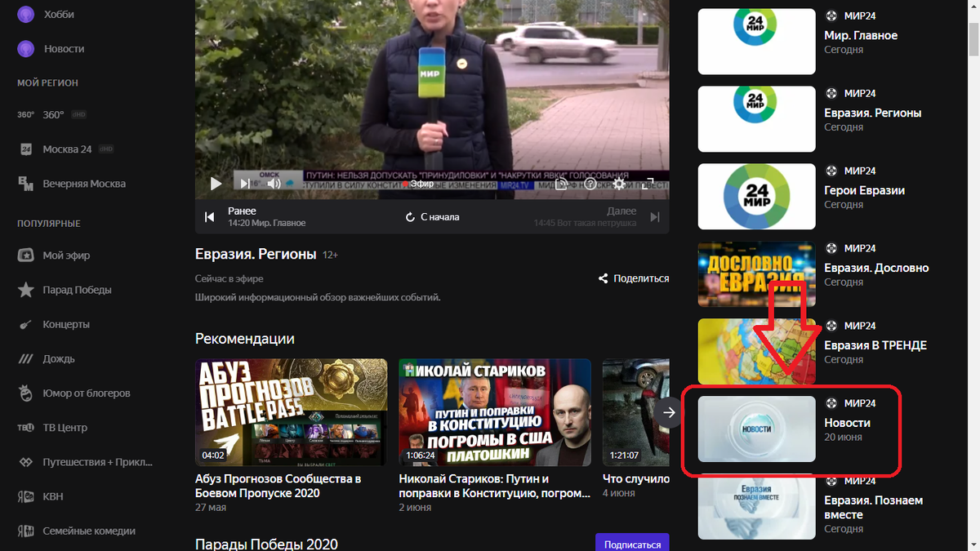Open Новости in left sidebar
Viewport: 980px width, 551px height.
[x=64, y=48]
